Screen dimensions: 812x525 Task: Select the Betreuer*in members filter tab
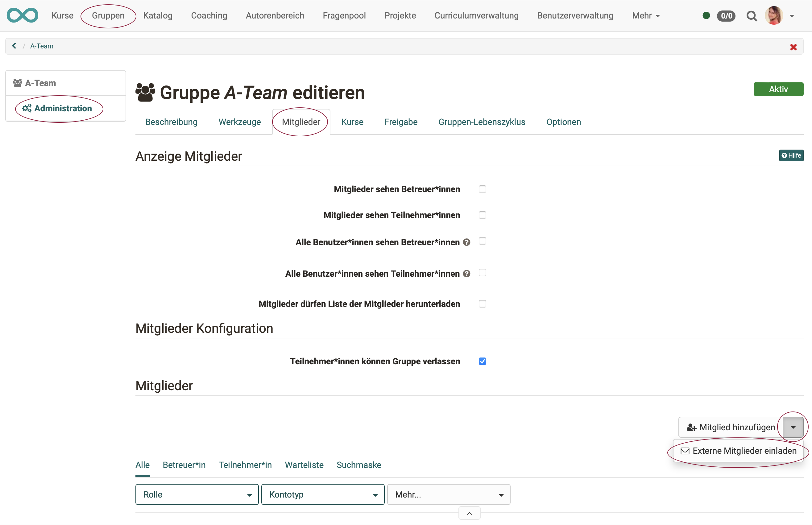(x=184, y=465)
